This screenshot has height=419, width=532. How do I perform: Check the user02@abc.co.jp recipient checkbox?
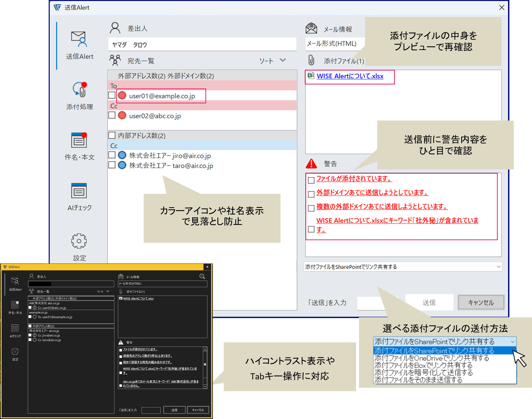(x=112, y=115)
